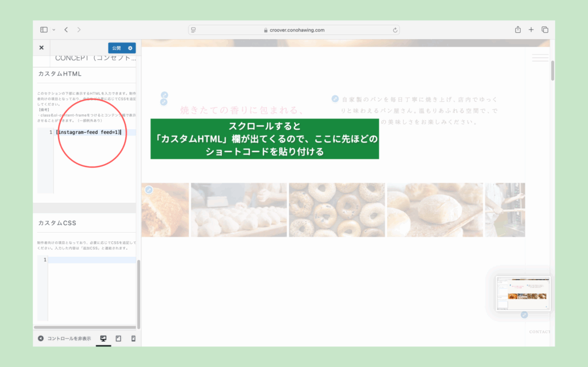Switch to tablet preview icon

click(118, 338)
